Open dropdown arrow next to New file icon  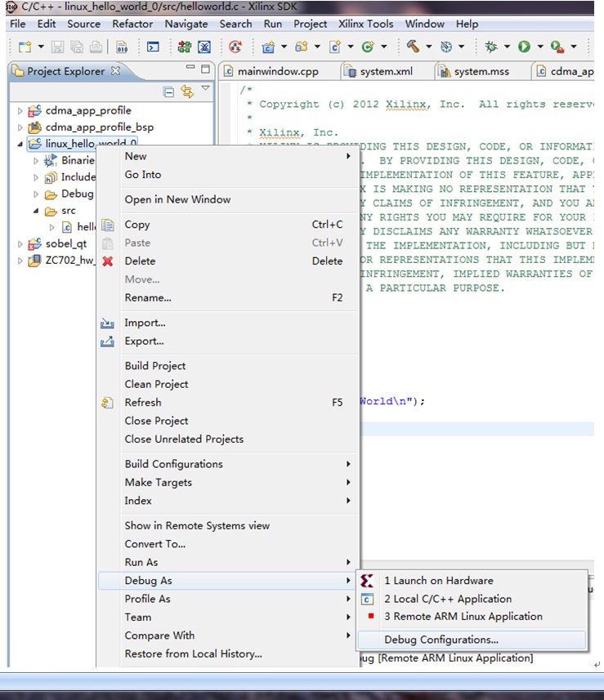coord(41,47)
